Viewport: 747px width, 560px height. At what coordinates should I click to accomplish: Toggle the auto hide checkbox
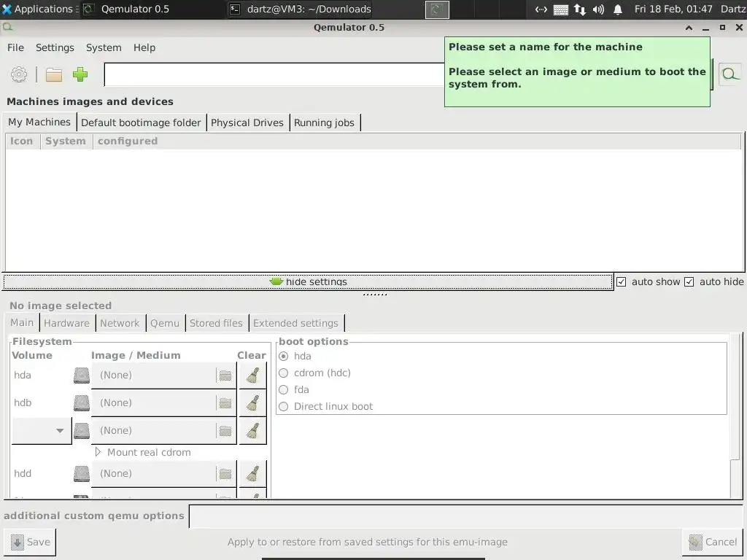(689, 282)
